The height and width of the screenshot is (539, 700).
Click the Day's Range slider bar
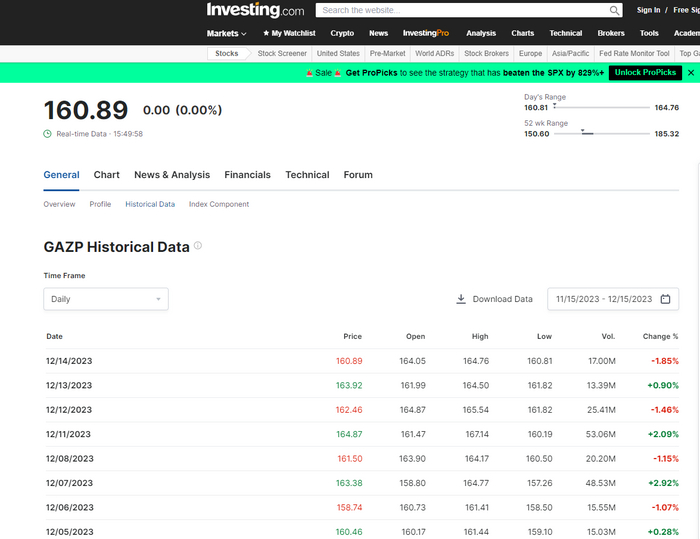[x=601, y=107]
